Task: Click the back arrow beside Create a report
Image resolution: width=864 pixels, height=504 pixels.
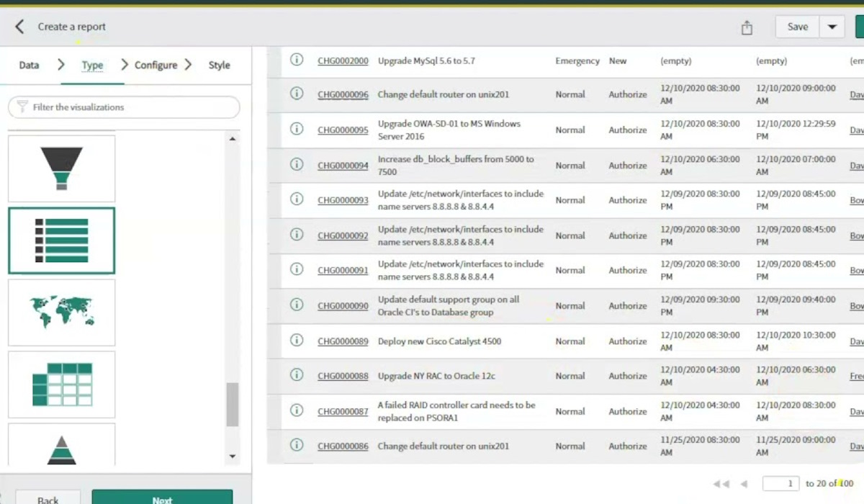Action: (x=19, y=27)
